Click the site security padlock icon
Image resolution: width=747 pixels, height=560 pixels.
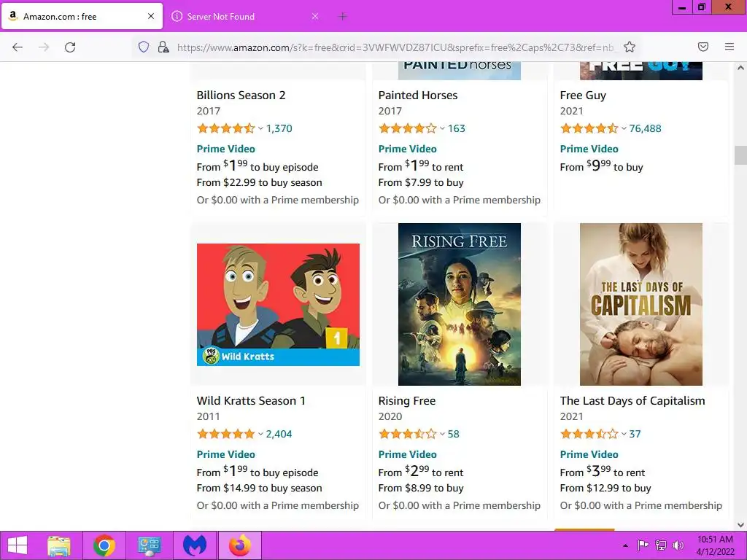click(163, 47)
